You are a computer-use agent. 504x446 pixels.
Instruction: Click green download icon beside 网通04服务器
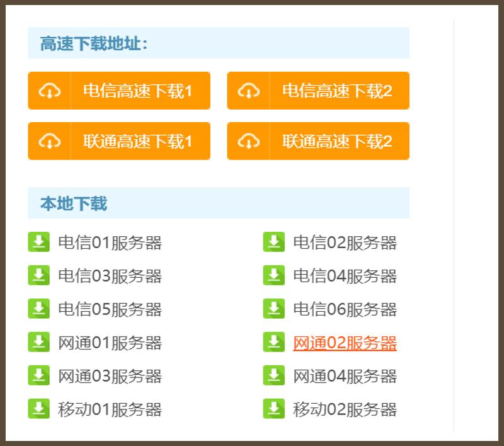(x=274, y=375)
